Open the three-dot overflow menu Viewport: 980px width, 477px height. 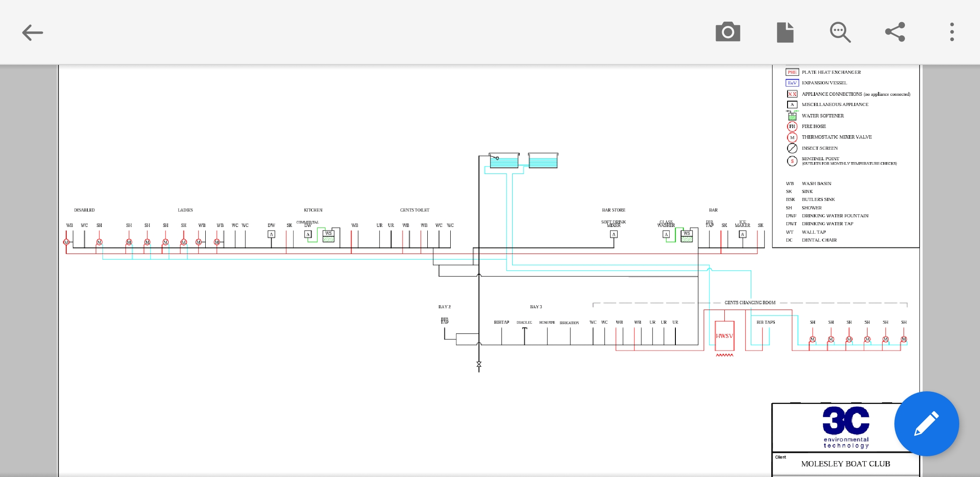[x=952, y=32]
